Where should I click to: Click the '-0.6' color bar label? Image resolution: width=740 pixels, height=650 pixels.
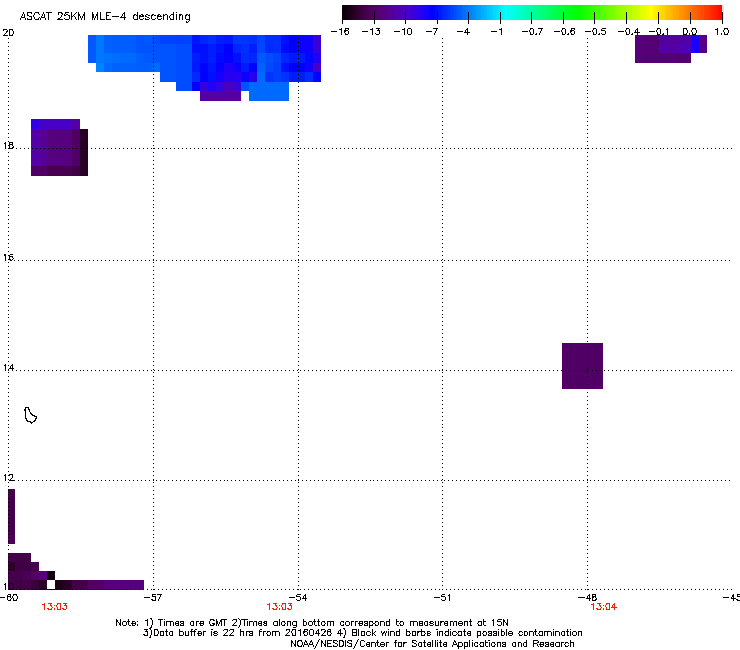[564, 32]
